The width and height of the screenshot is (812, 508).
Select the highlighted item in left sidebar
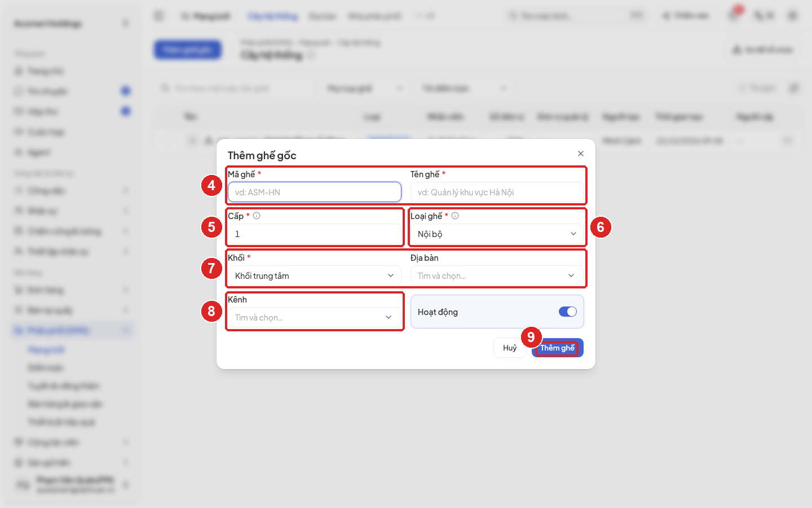click(x=72, y=330)
